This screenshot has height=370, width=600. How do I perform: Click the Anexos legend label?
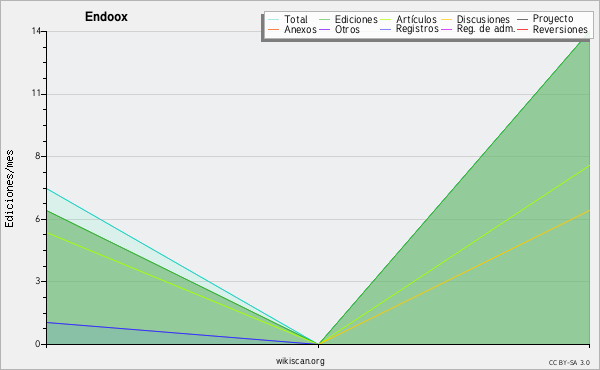[x=300, y=29]
